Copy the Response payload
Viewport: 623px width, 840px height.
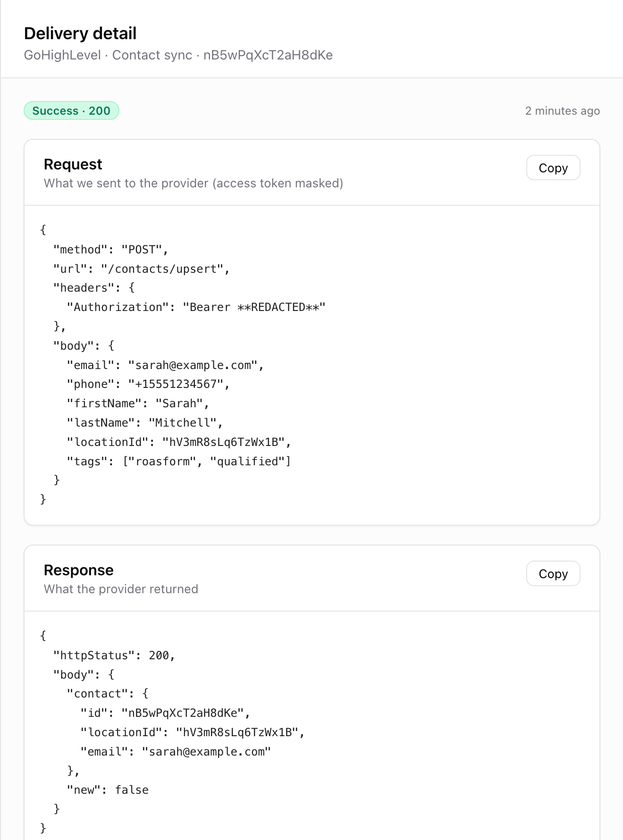(553, 573)
